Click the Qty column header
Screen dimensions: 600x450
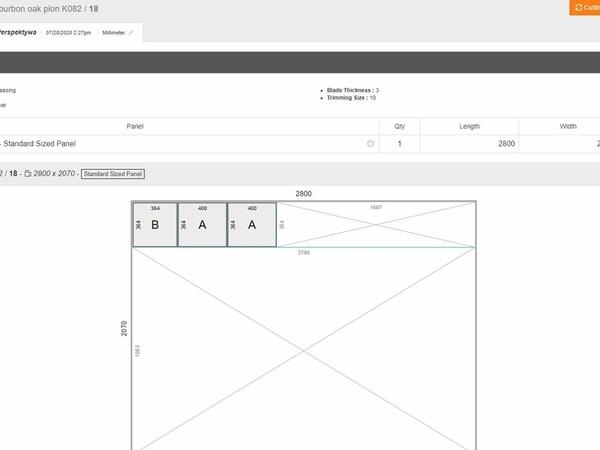[400, 126]
